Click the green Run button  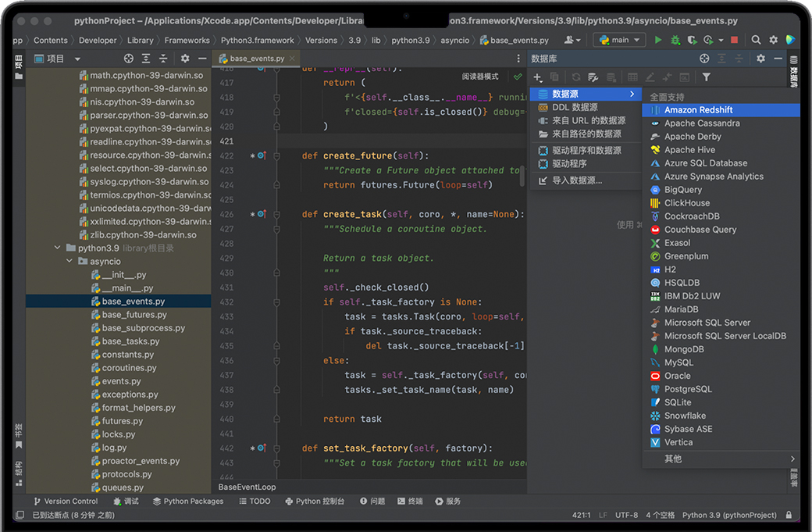(658, 40)
